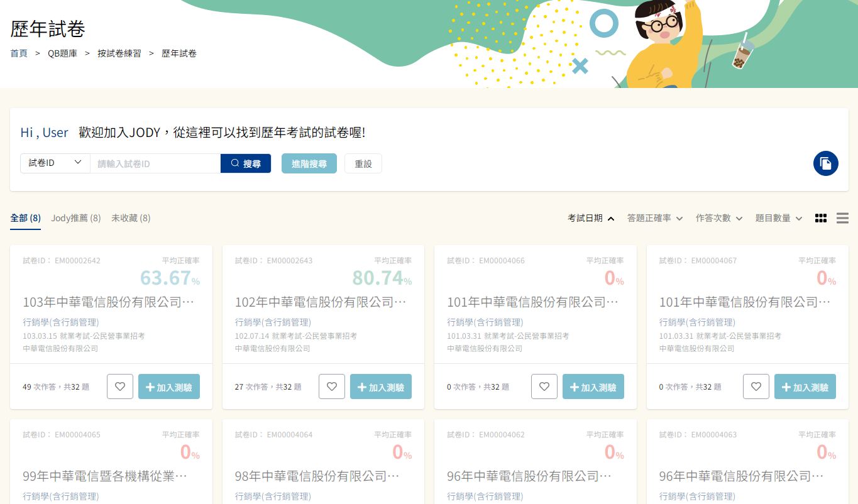Open the 96年 exam title on card EM00004063
The image size is (858, 504).
742,476
